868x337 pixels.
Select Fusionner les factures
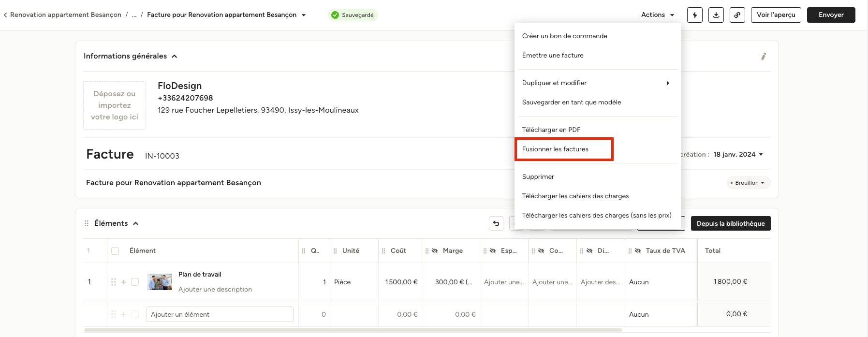[x=598, y=149]
